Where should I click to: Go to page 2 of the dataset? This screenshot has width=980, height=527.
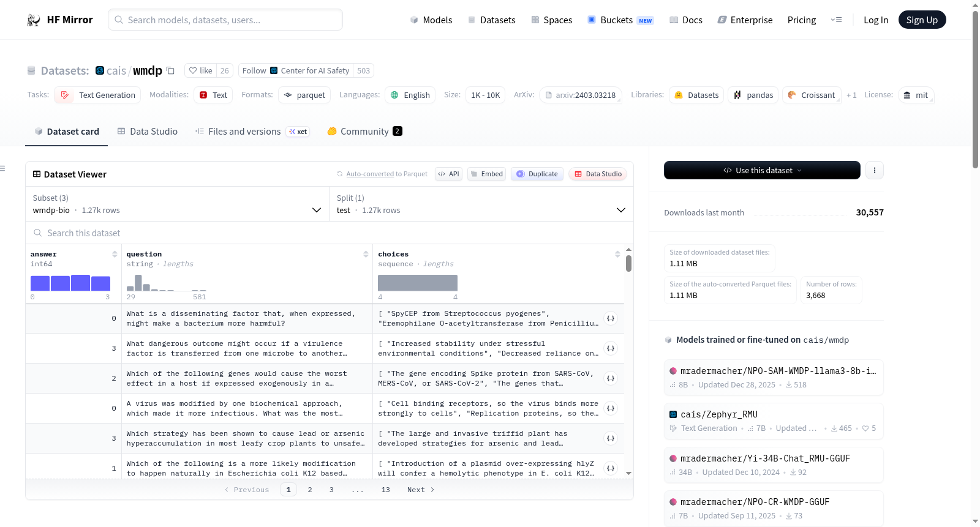click(x=310, y=490)
